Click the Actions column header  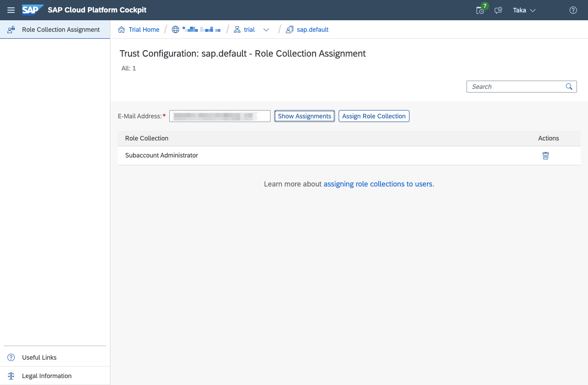point(548,138)
